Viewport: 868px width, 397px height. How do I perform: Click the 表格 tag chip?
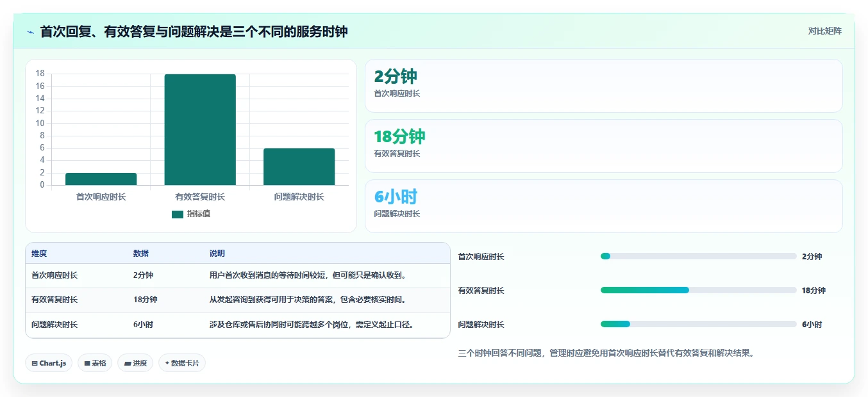click(95, 363)
